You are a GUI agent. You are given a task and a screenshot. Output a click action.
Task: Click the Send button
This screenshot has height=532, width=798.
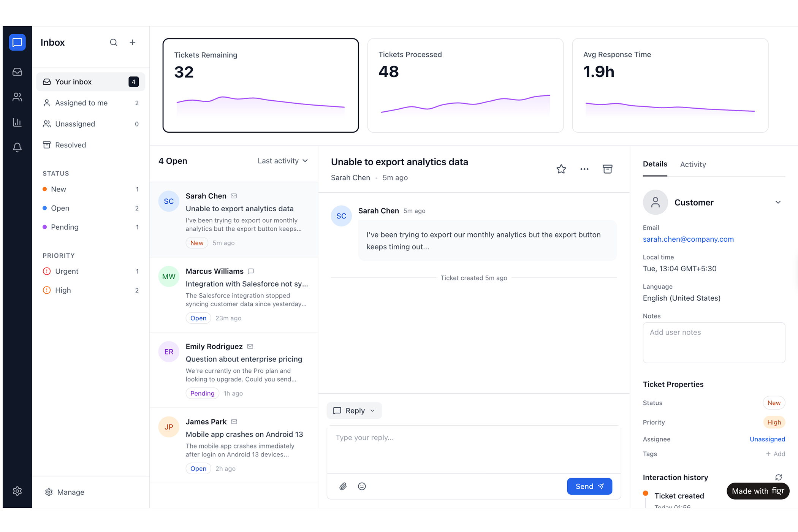point(589,486)
